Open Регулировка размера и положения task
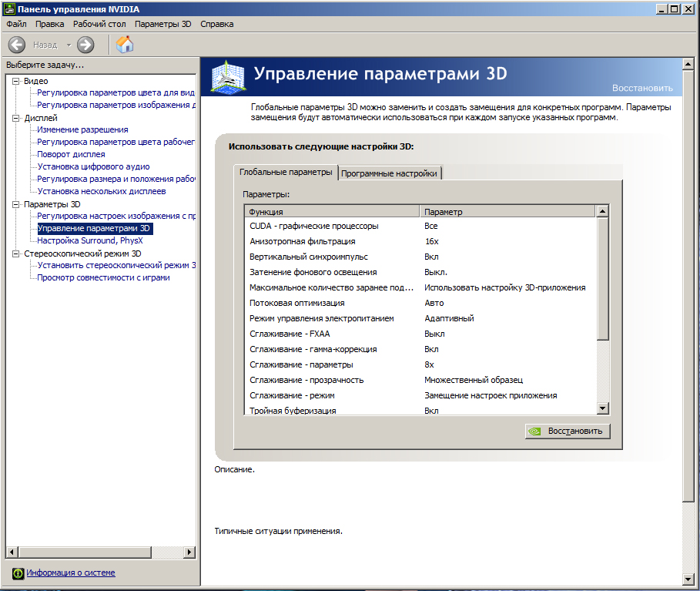 point(116,179)
